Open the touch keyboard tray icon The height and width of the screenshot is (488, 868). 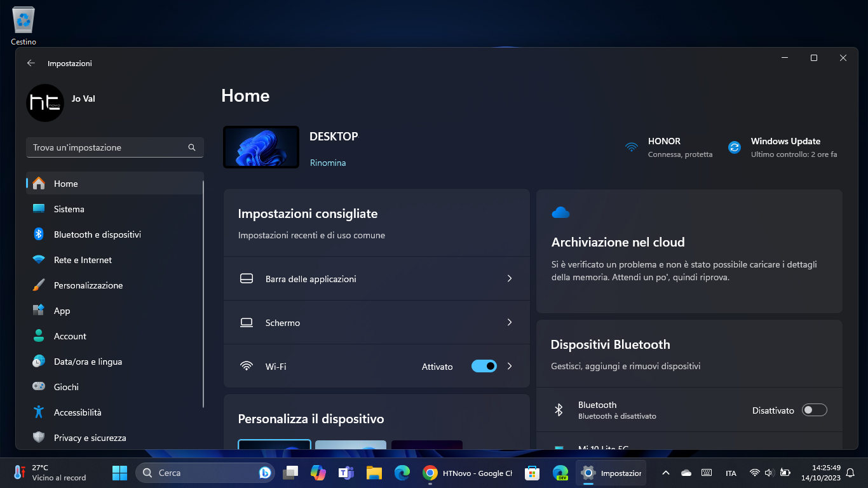pos(707,473)
